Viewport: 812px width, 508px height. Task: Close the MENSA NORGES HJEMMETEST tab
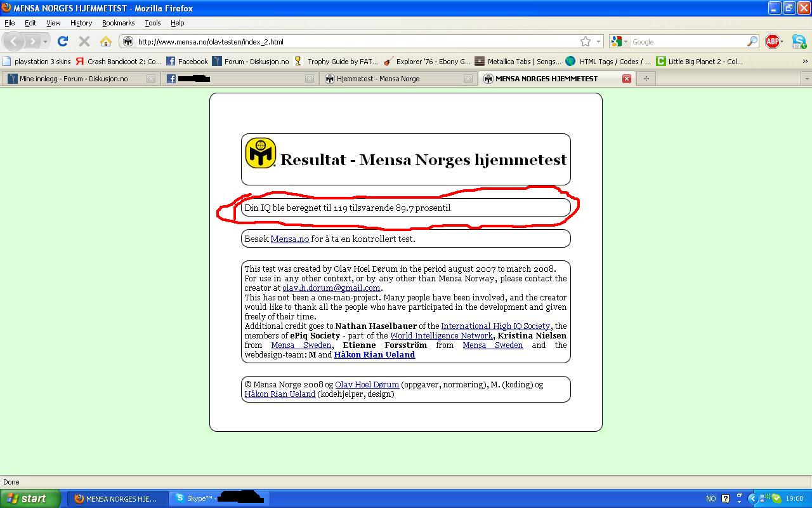tap(626, 79)
